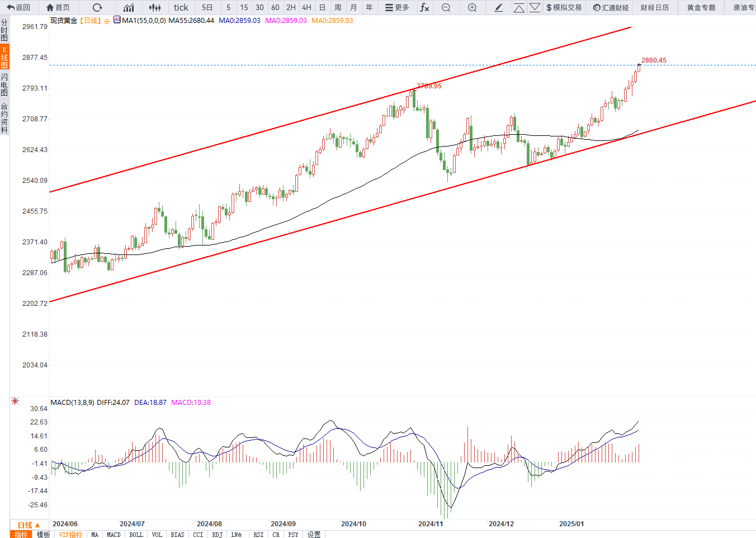Click the orange circle icon beside 日线 label

(x=107, y=21)
